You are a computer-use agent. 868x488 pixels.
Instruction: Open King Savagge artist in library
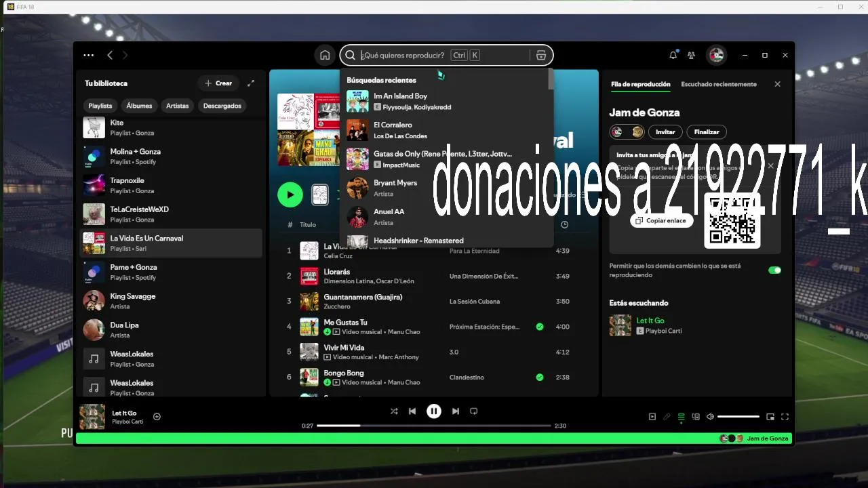point(171,301)
